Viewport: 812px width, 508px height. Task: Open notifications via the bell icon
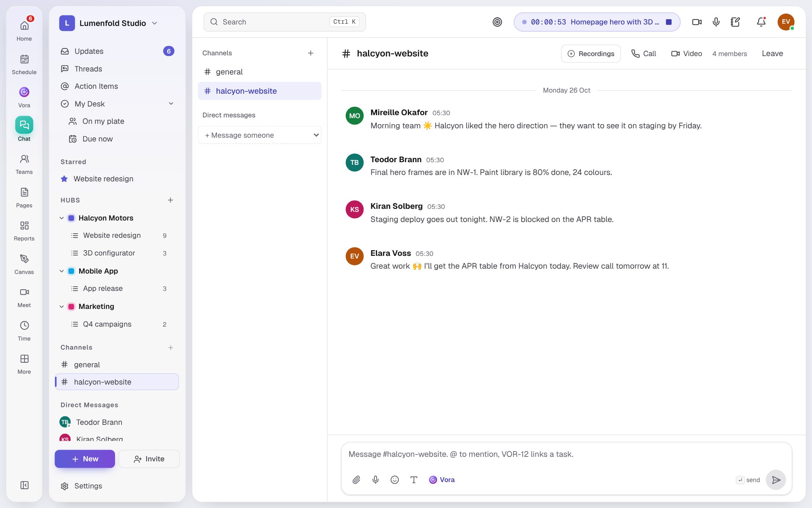(x=761, y=22)
